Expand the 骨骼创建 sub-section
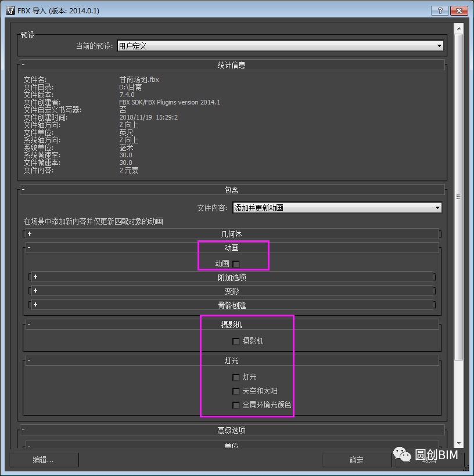The height and width of the screenshot is (476, 474). 35,304
